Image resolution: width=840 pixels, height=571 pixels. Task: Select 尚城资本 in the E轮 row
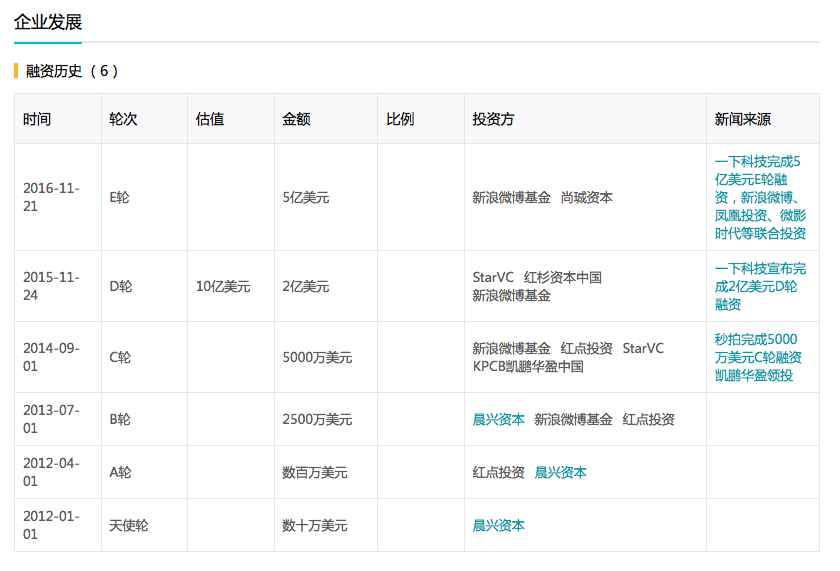pos(586,198)
